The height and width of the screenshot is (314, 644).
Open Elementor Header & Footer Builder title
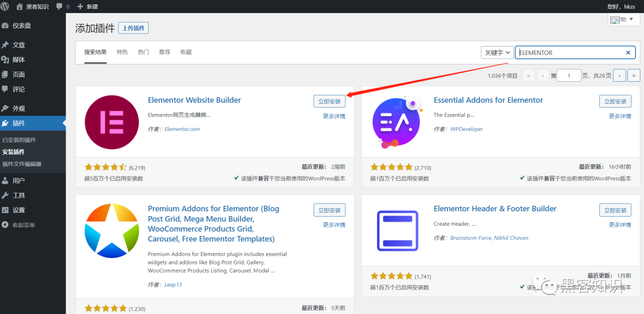click(495, 208)
